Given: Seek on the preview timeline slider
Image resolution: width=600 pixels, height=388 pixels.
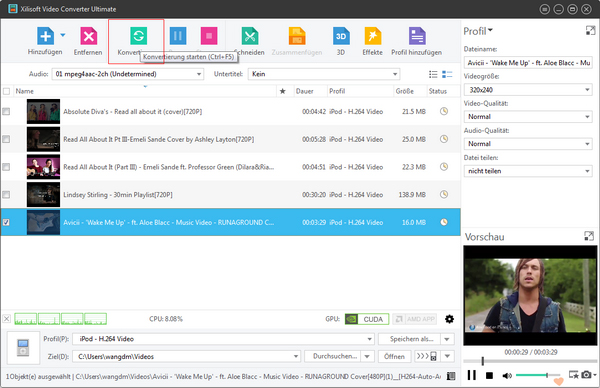Looking at the screenshot, I should [530, 361].
